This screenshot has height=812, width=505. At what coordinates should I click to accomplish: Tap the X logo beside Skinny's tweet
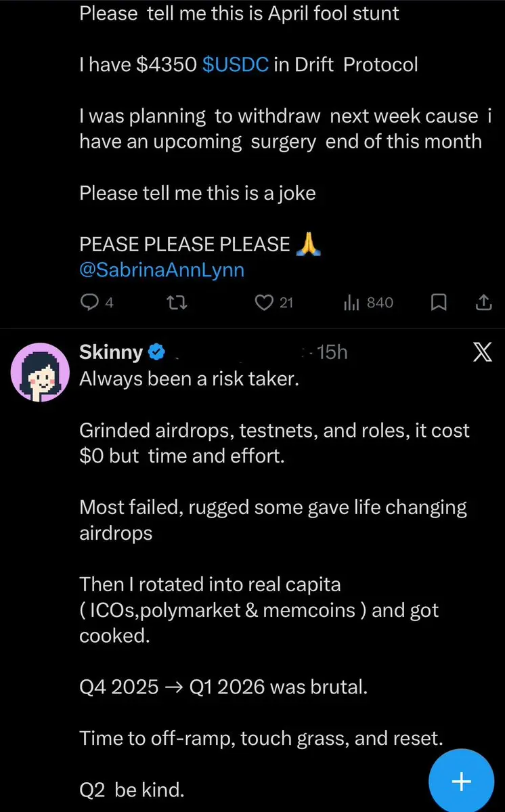tap(481, 354)
